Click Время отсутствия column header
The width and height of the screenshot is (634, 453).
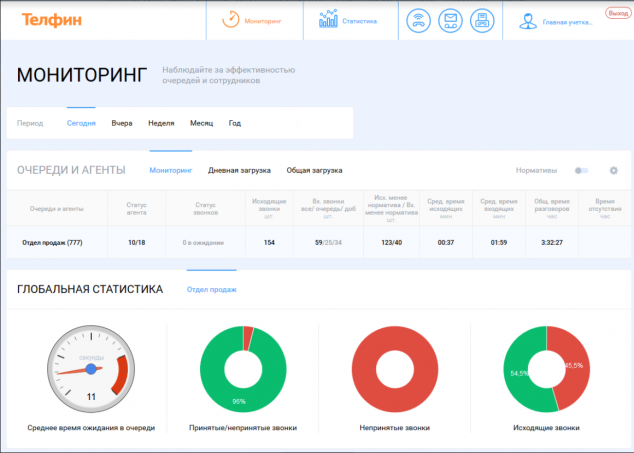pyautogui.click(x=605, y=208)
